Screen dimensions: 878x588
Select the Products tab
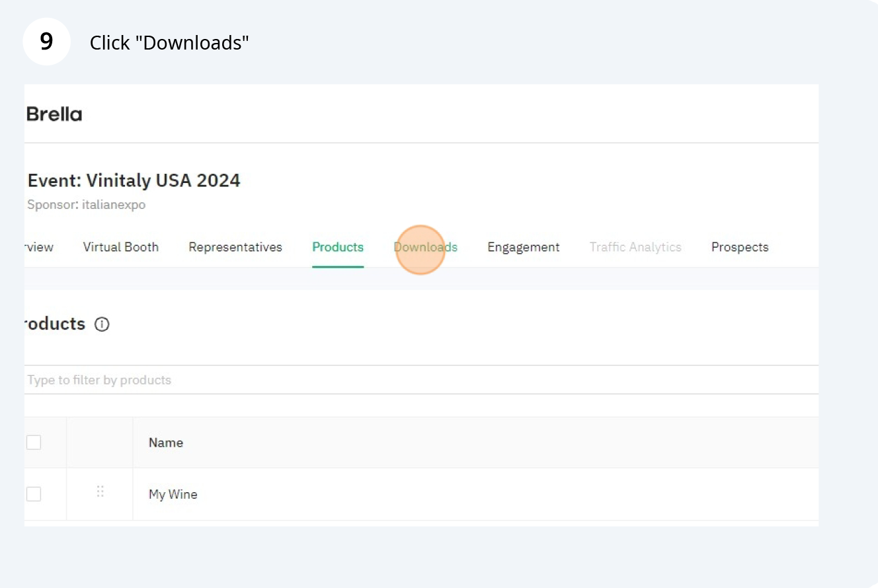[338, 247]
